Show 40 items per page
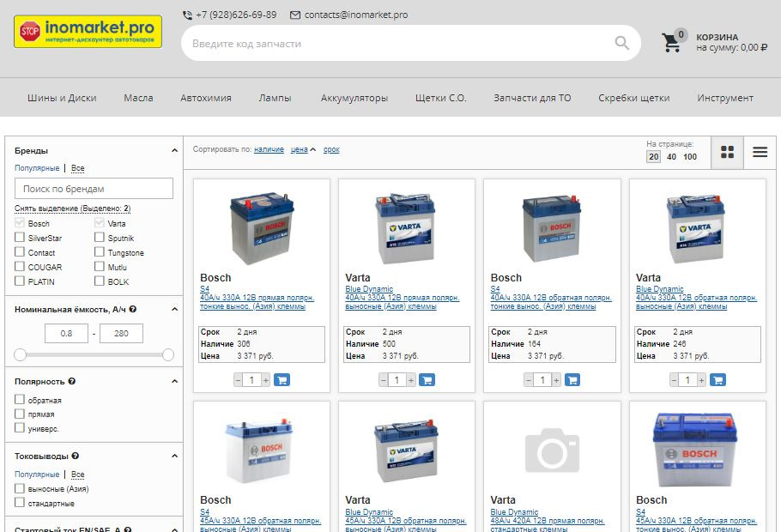The width and height of the screenshot is (781, 532). pyautogui.click(x=671, y=157)
